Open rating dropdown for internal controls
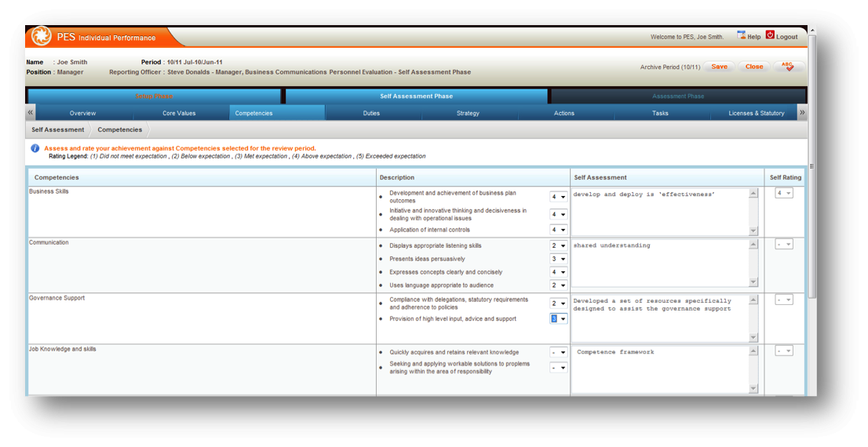 (558, 230)
